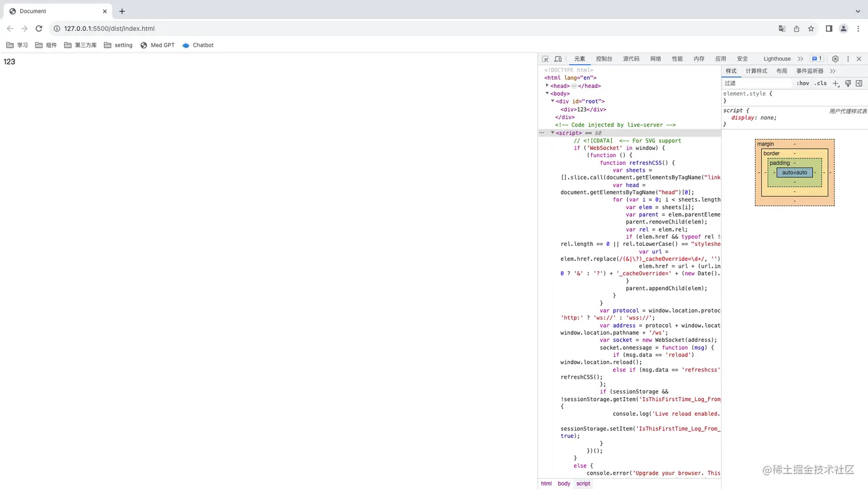This screenshot has height=489, width=868.
Task: Toggle the browser side panel icon
Action: click(829, 29)
